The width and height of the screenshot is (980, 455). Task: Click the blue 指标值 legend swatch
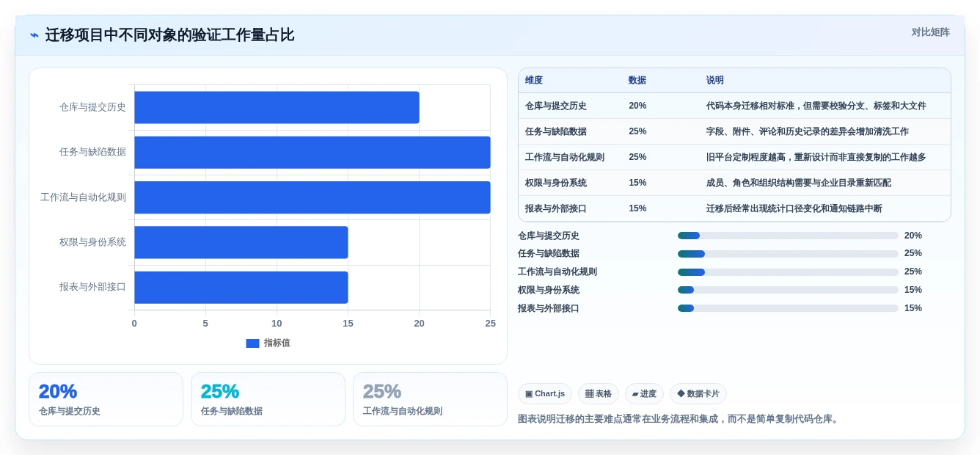(x=252, y=343)
